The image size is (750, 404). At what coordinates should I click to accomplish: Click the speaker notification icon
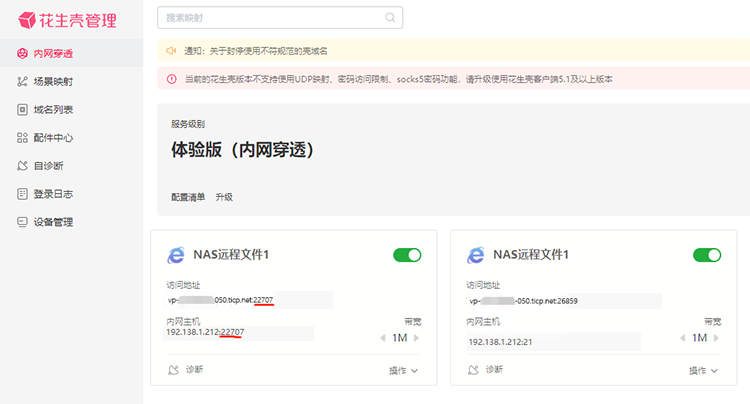171,51
